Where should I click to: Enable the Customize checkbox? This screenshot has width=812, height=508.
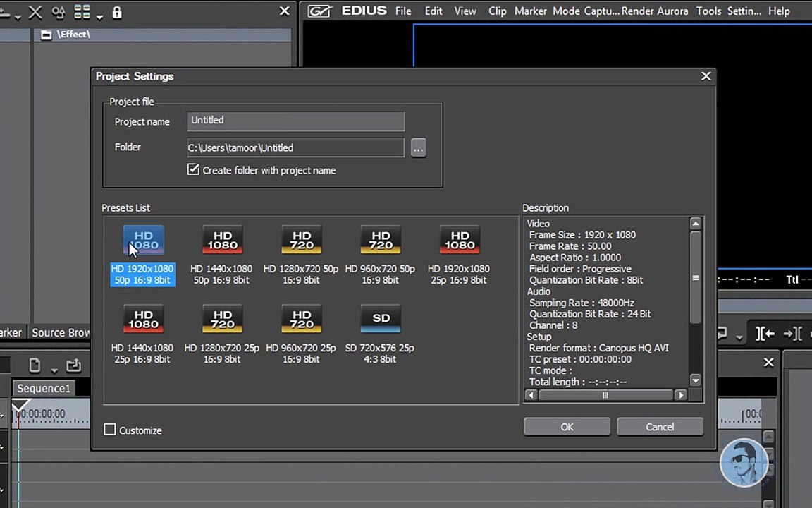coord(110,430)
